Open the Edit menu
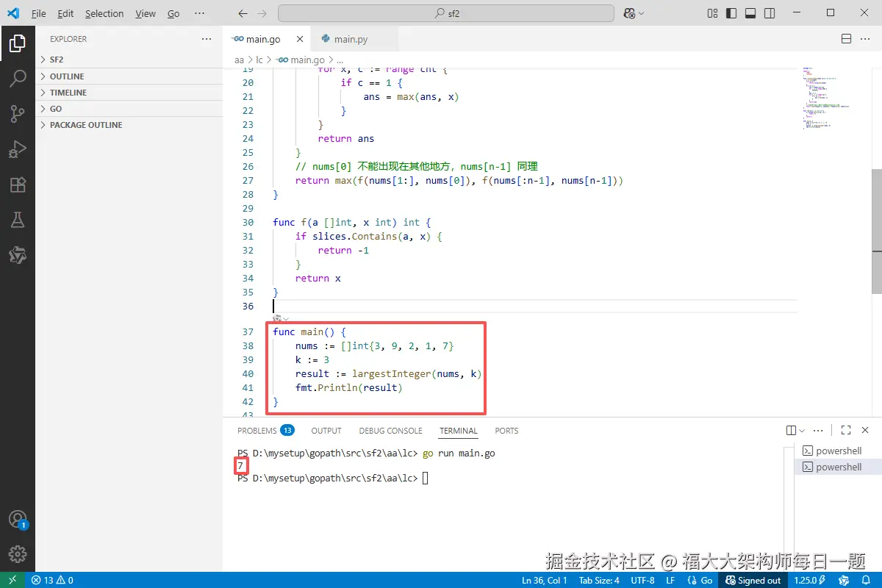 65,13
